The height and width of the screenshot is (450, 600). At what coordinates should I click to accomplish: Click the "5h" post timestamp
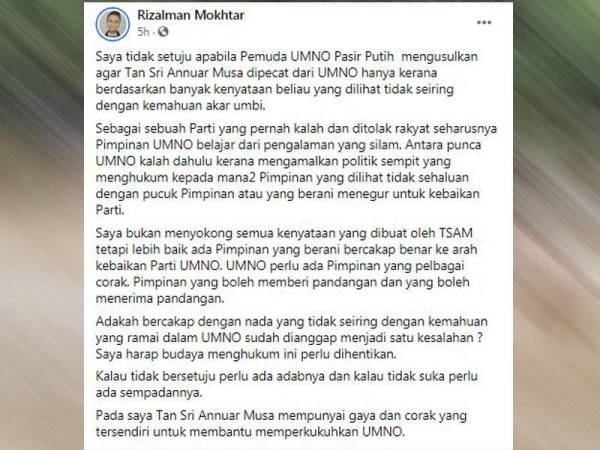coord(143,32)
